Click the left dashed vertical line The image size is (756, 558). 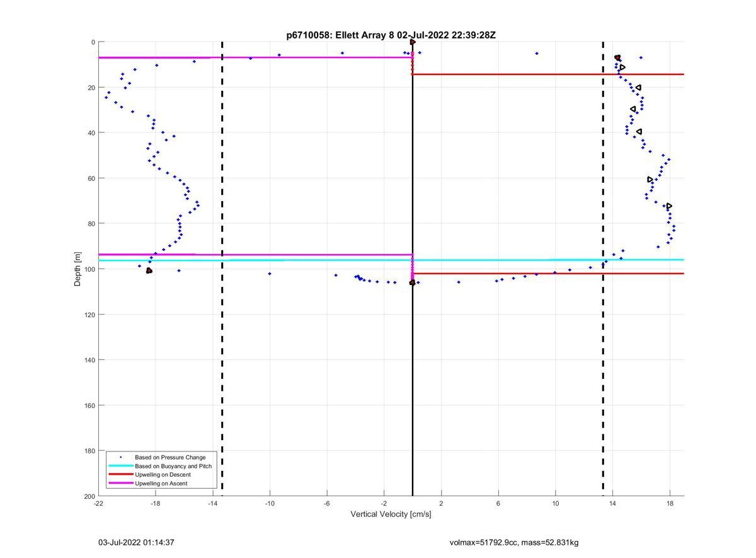[x=222, y=269]
